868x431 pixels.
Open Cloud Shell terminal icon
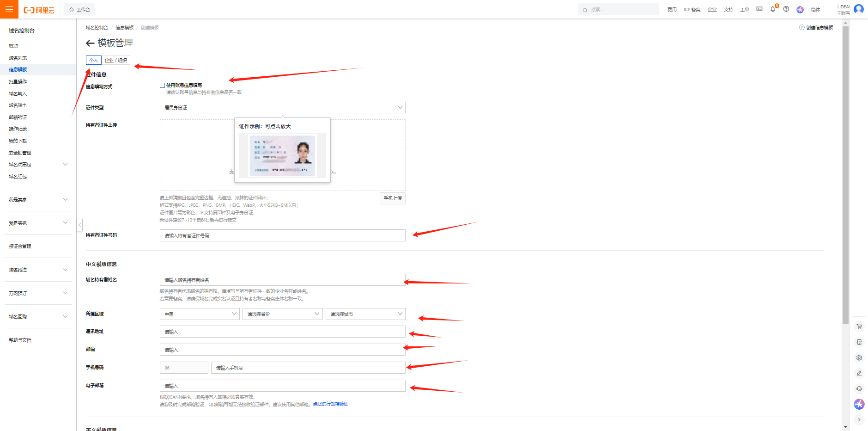[x=759, y=9]
